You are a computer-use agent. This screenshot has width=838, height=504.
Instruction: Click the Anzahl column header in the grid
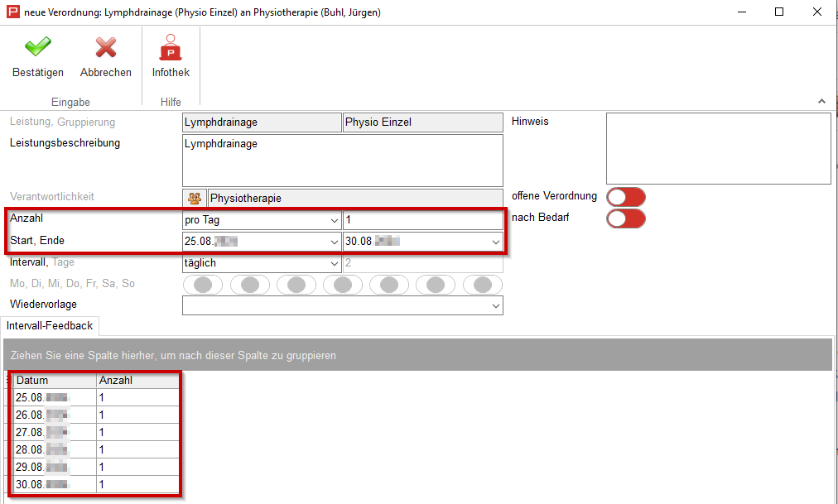pyautogui.click(x=137, y=381)
